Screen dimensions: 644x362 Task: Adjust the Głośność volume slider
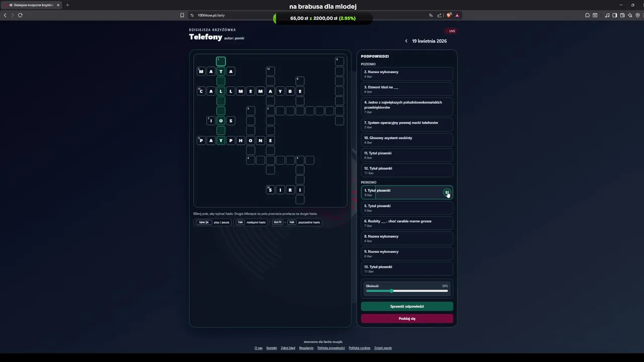click(x=407, y=291)
